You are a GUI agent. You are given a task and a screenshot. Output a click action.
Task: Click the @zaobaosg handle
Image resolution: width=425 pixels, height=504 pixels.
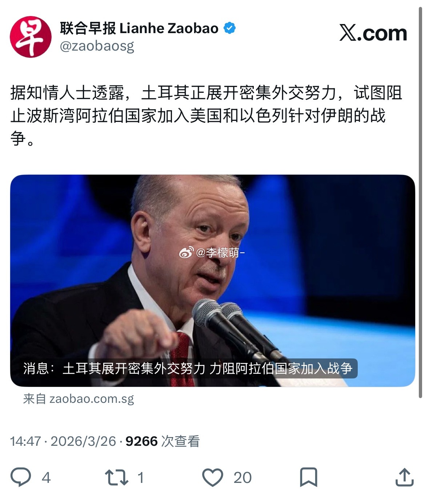click(97, 46)
